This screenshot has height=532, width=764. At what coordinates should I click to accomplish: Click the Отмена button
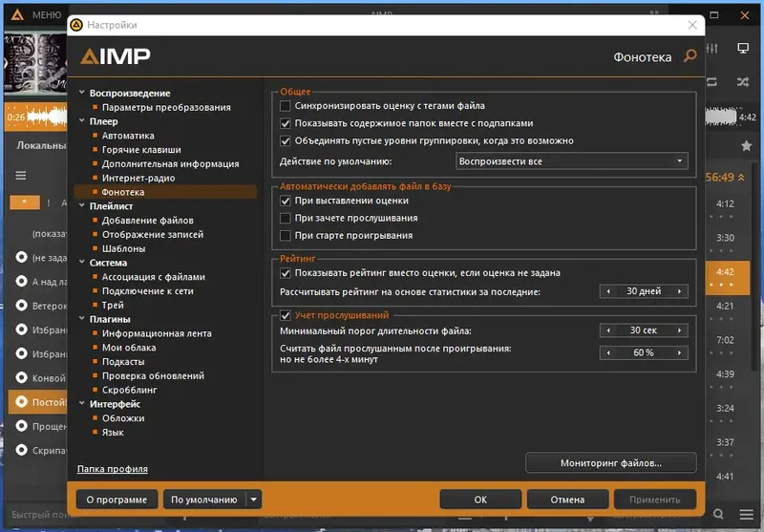click(x=567, y=500)
